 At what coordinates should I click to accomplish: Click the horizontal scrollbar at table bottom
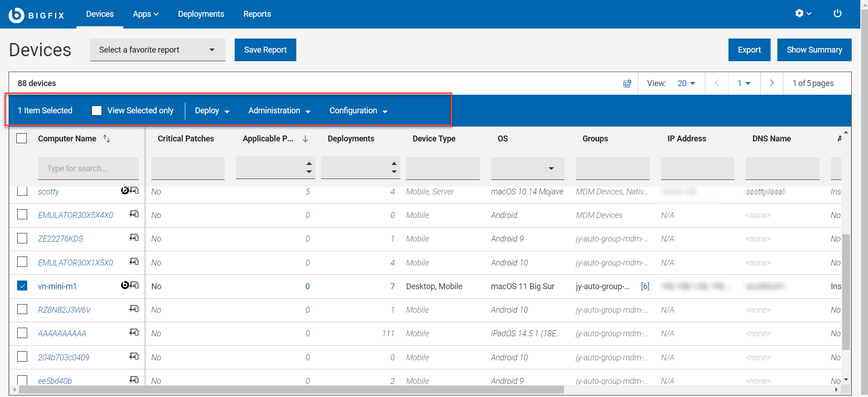pos(290,390)
